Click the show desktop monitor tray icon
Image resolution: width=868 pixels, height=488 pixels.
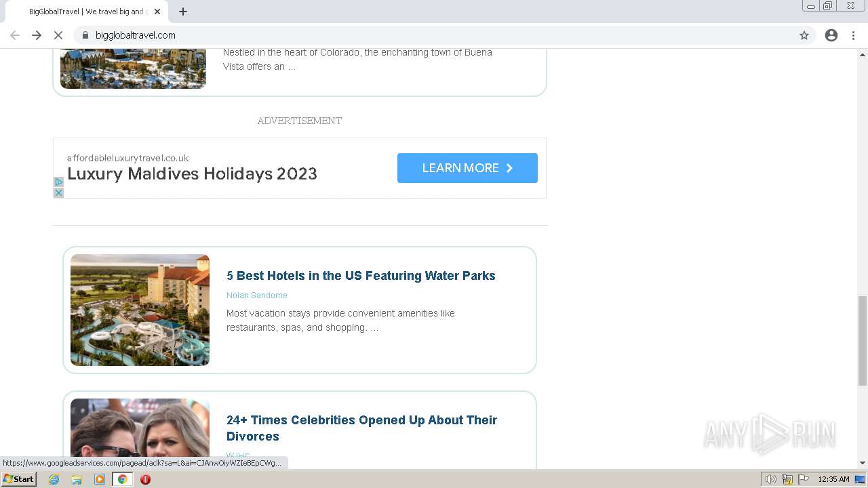pos(861,479)
